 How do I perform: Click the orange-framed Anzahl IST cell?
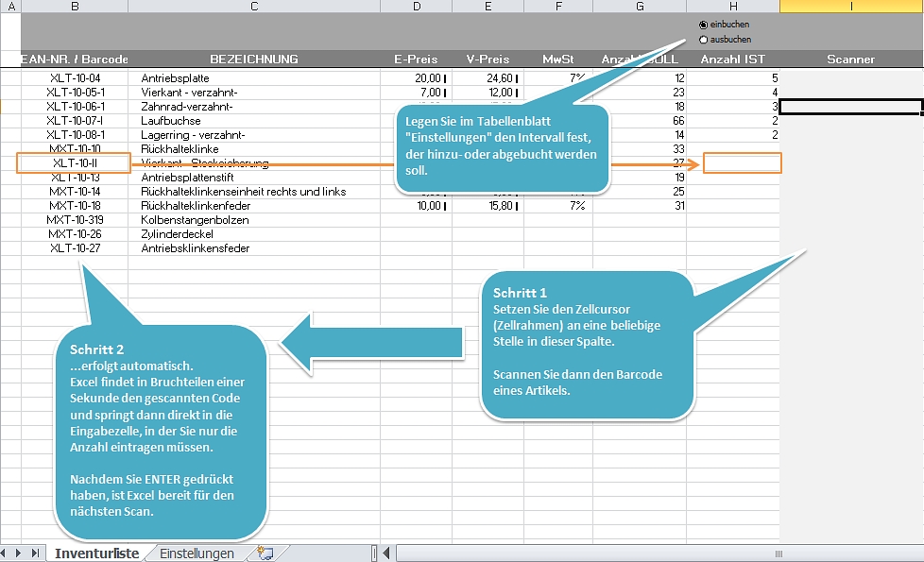pos(742,163)
